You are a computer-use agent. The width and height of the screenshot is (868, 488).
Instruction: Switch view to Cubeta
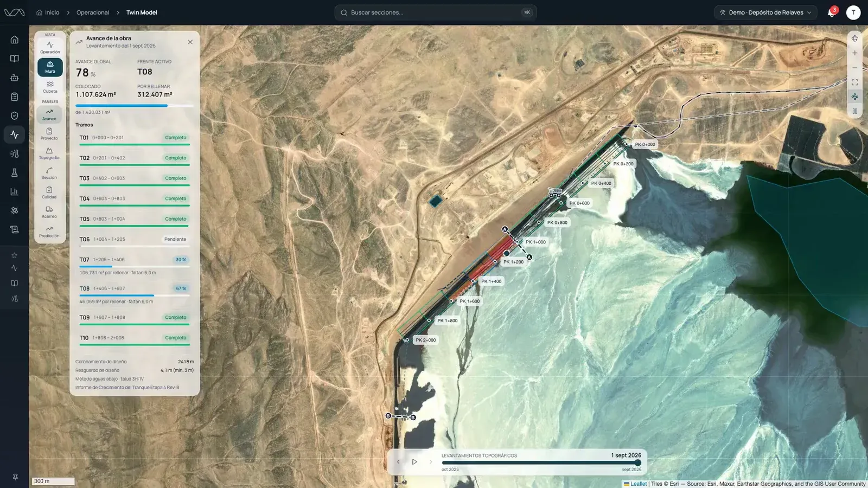click(x=50, y=87)
